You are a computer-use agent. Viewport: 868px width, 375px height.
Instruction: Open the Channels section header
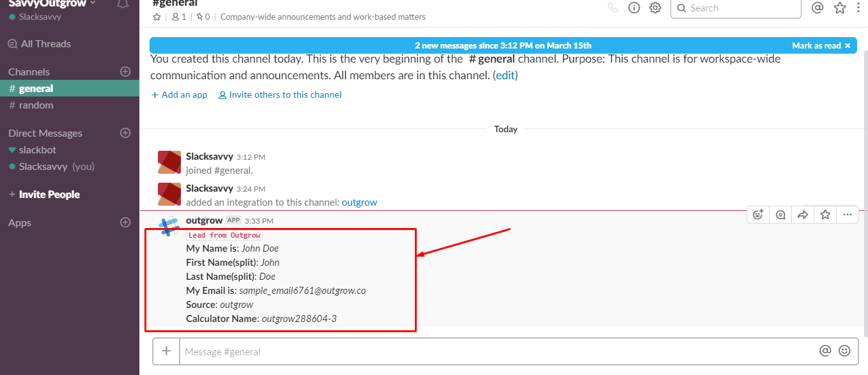(x=29, y=72)
